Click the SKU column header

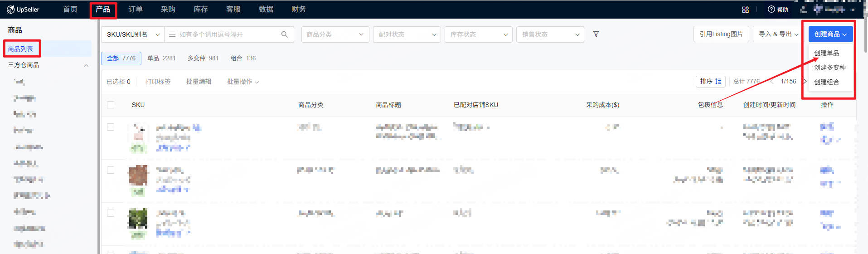(138, 105)
